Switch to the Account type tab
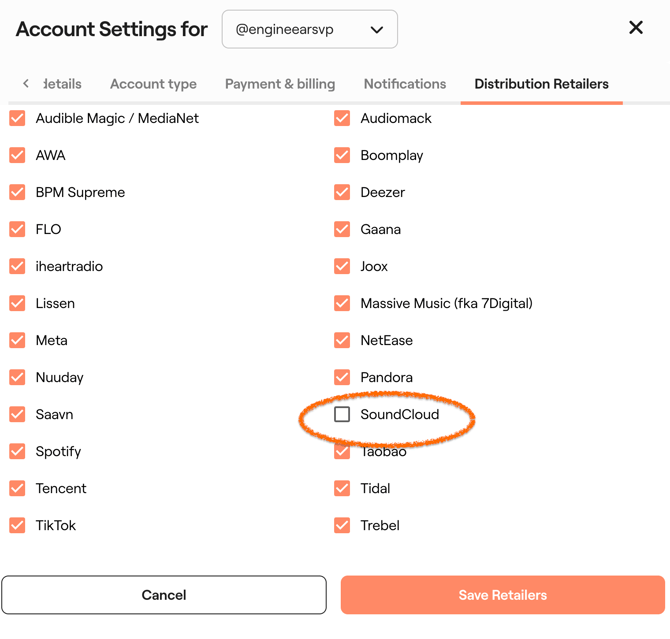This screenshot has width=670, height=639. tap(153, 84)
